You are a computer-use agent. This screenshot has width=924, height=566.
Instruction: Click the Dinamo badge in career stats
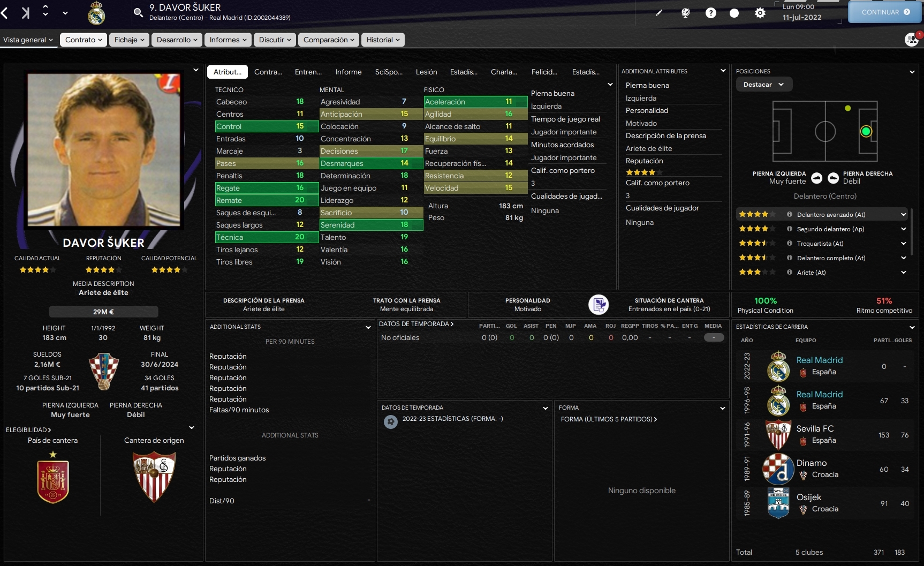point(778,469)
